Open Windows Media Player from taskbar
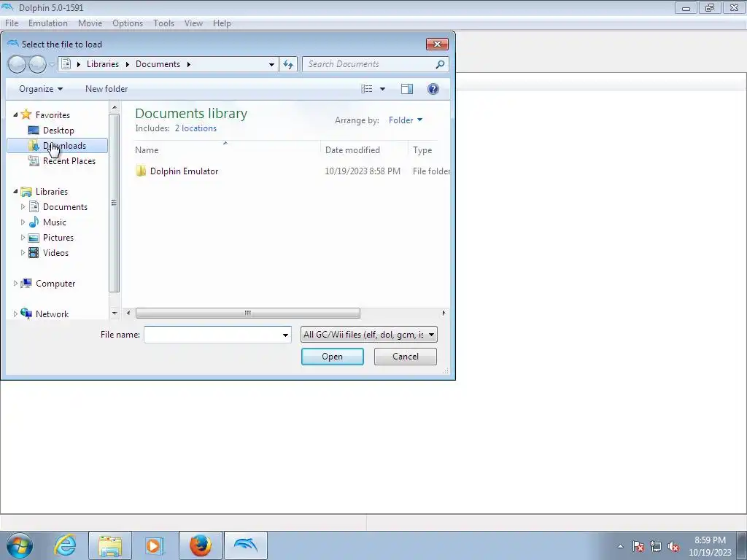The height and width of the screenshot is (560, 747). [154, 545]
